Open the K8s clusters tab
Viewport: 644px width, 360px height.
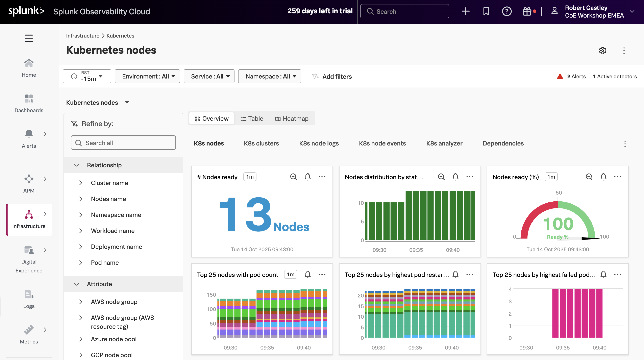click(x=261, y=143)
